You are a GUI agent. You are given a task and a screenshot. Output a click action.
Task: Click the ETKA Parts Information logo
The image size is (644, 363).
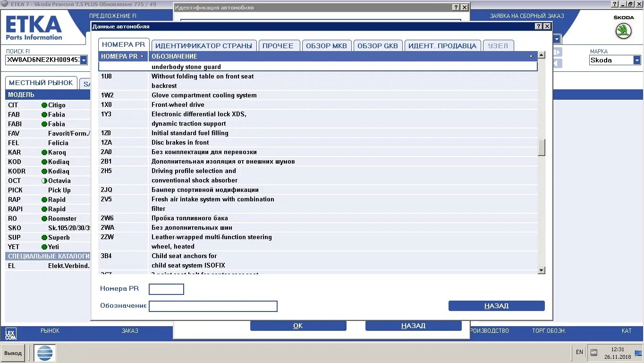(34, 28)
